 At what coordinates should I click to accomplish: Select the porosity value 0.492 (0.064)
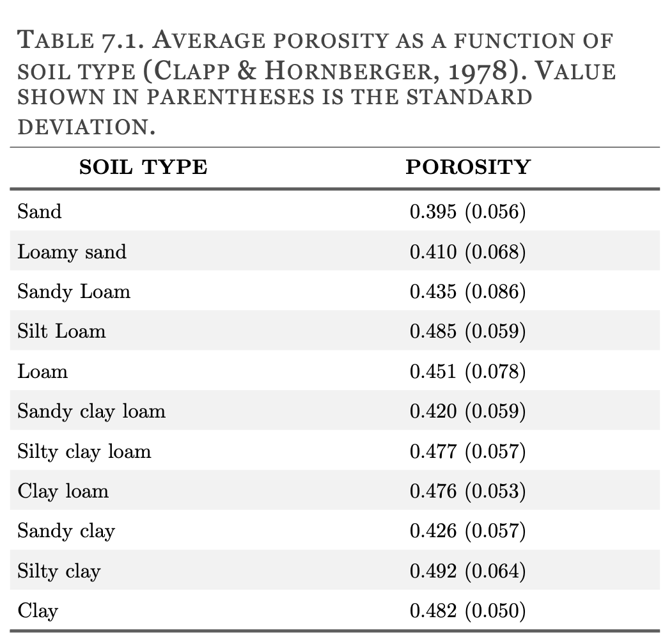[467, 571]
